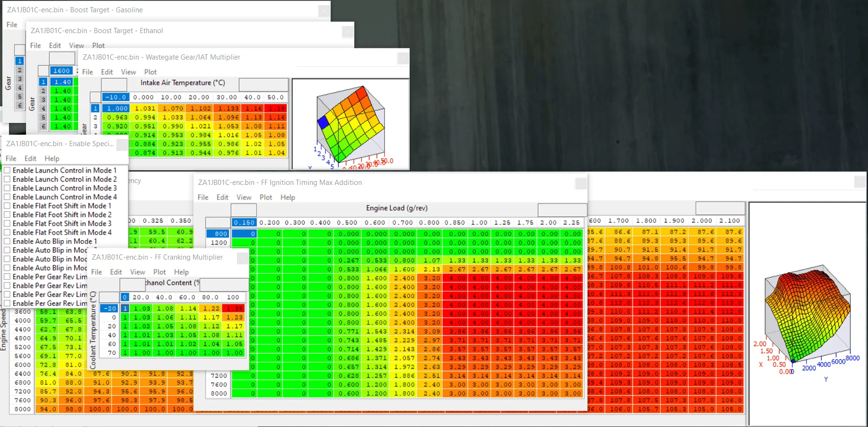Select the -20 row header in Cranking Multiplier table
This screenshot has width=868, height=427.
(x=110, y=308)
